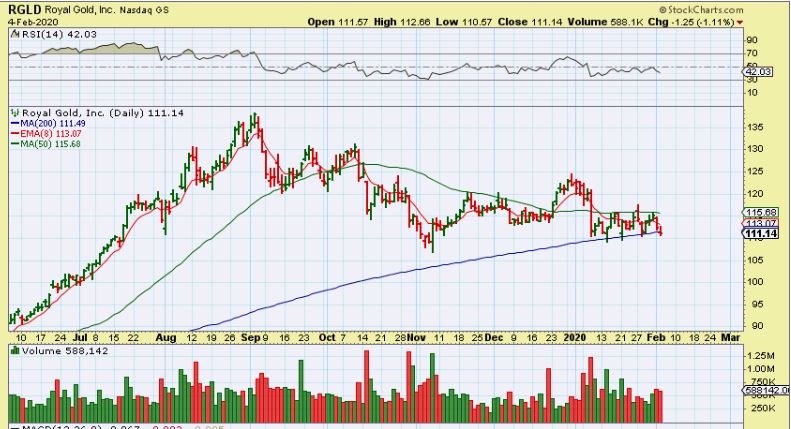Click the 70 level on RSI axis
Viewport: 791px width, 429px height.
[752, 53]
